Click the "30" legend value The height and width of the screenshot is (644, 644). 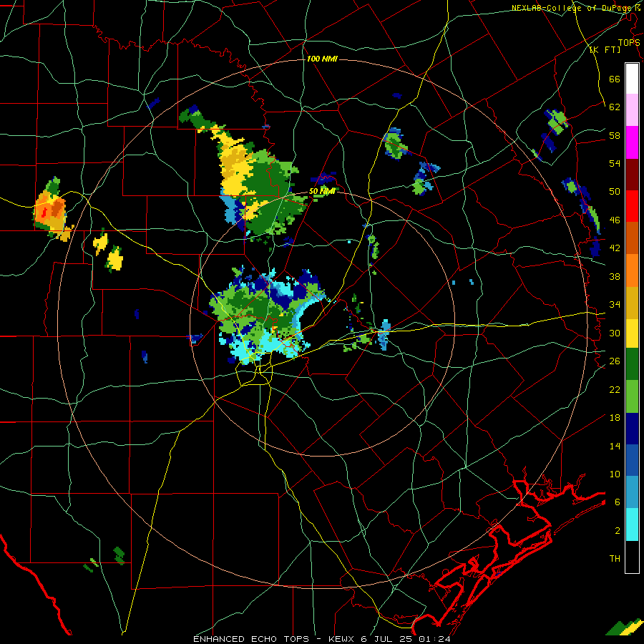[x=615, y=333]
